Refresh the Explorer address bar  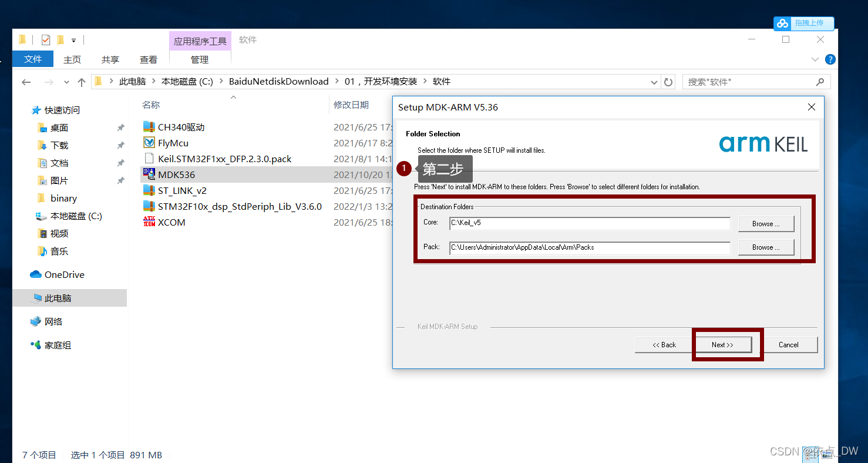point(668,82)
